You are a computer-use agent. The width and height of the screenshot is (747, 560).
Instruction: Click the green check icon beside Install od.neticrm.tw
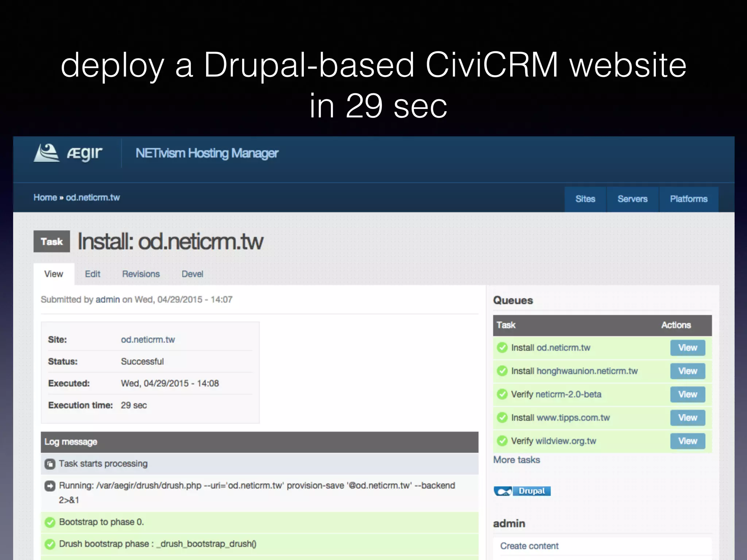click(502, 348)
